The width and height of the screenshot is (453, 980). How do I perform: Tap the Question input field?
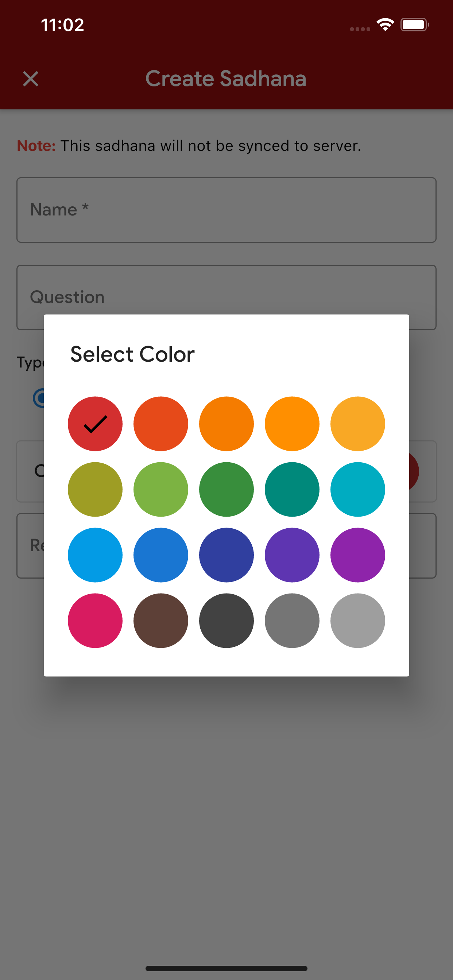(x=226, y=297)
